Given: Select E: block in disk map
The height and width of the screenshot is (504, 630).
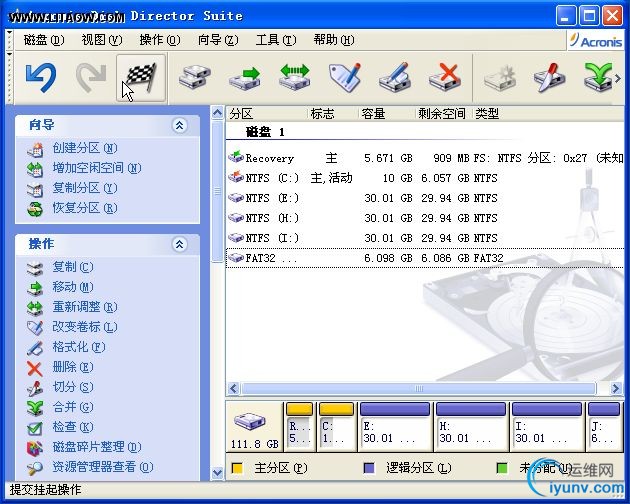Looking at the screenshot, I should click(x=395, y=427).
